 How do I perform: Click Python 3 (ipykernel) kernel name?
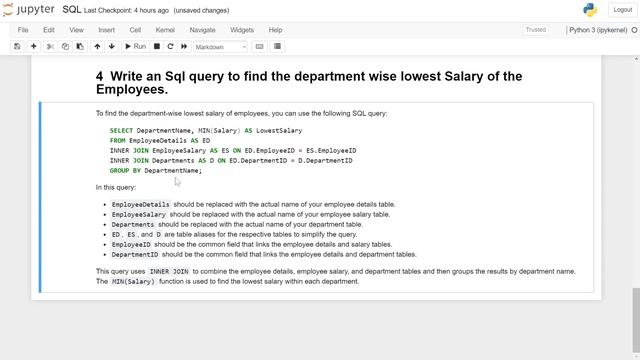pyautogui.click(x=598, y=30)
